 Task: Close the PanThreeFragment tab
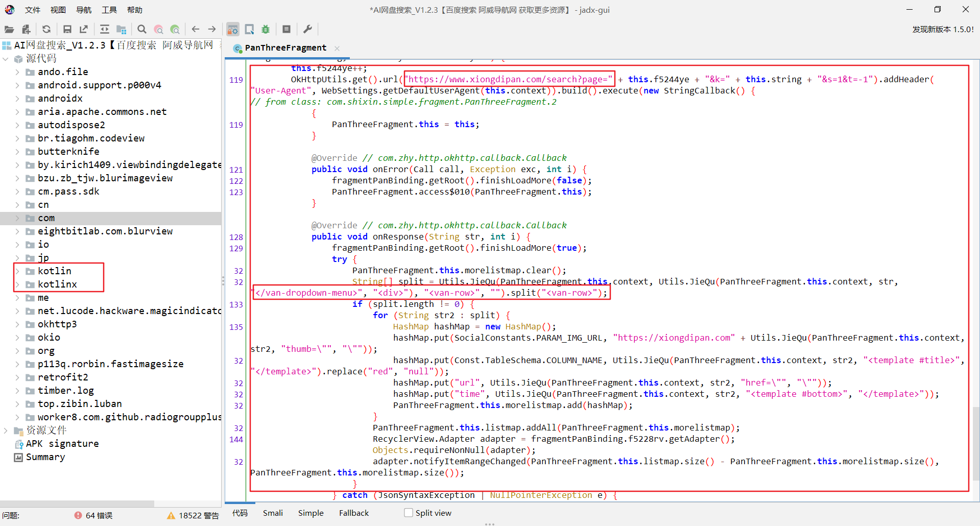[x=337, y=48]
